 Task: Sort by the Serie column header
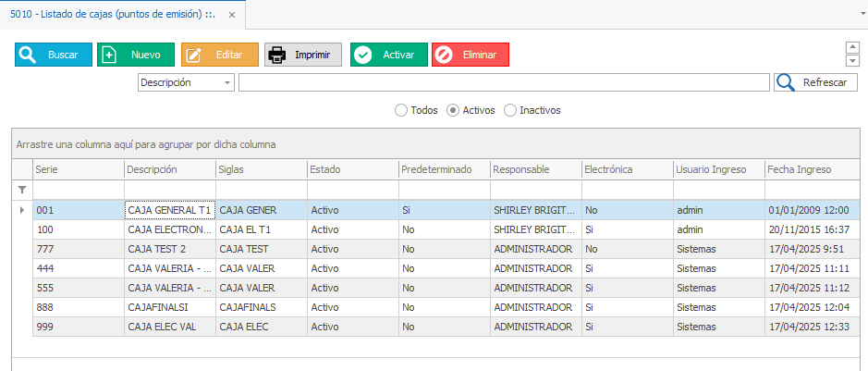pyautogui.click(x=78, y=169)
